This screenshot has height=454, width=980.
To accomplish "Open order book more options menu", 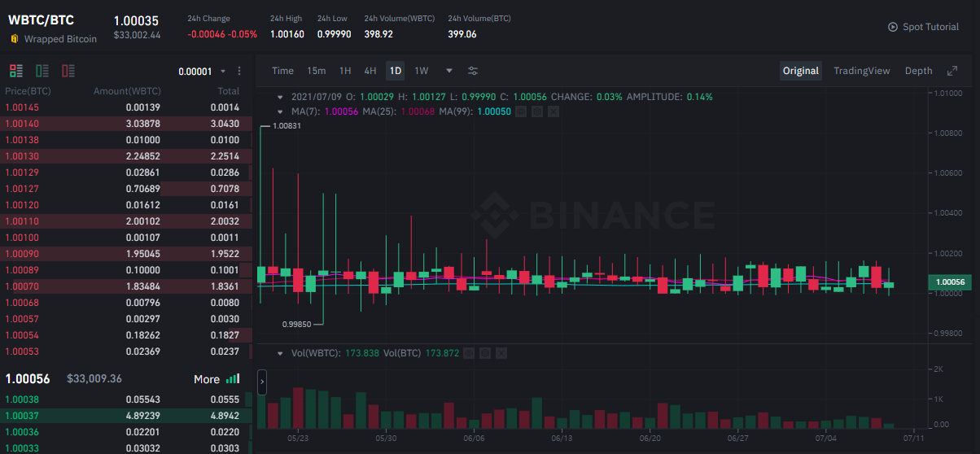I will [239, 72].
